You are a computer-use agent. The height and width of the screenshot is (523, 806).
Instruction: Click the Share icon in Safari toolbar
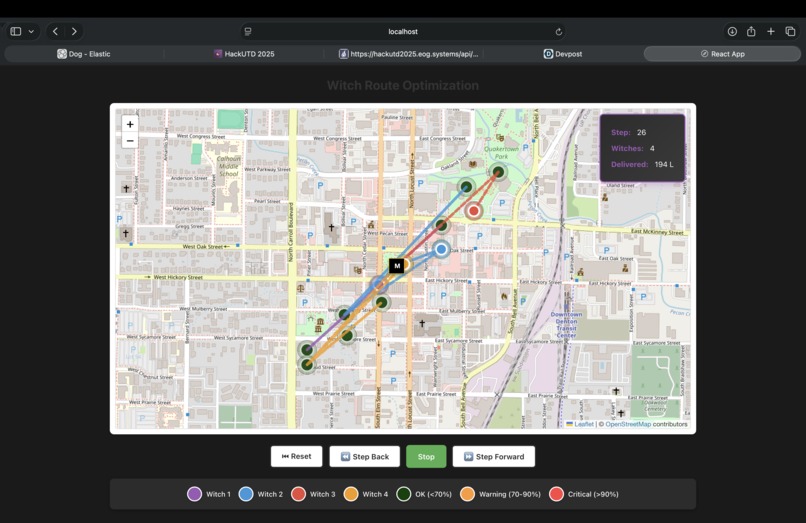pyautogui.click(x=751, y=31)
